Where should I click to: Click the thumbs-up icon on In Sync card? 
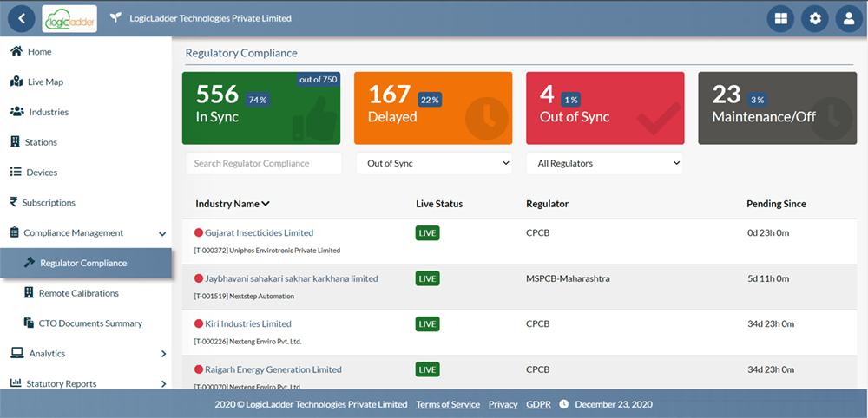pos(314,118)
